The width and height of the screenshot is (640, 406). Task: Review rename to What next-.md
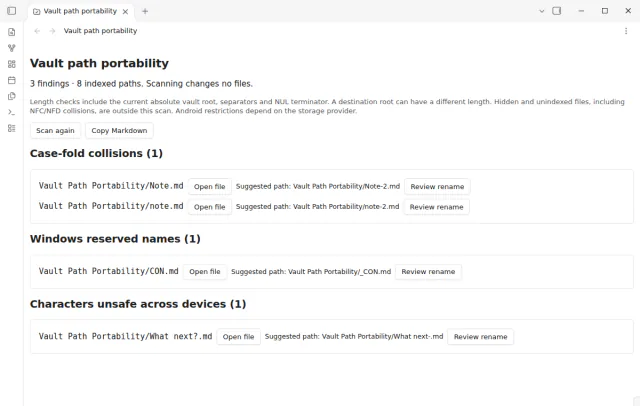tap(480, 337)
